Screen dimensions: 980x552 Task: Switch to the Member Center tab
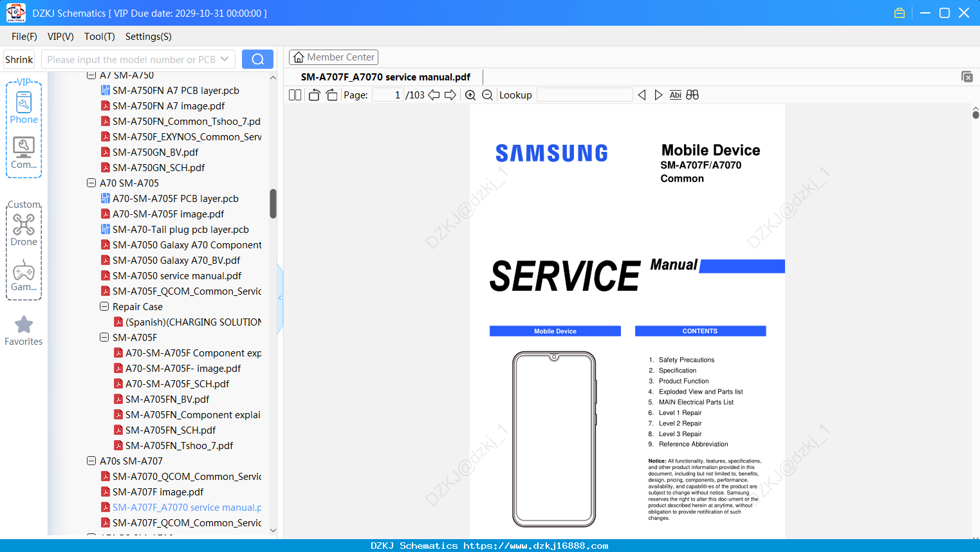click(333, 57)
